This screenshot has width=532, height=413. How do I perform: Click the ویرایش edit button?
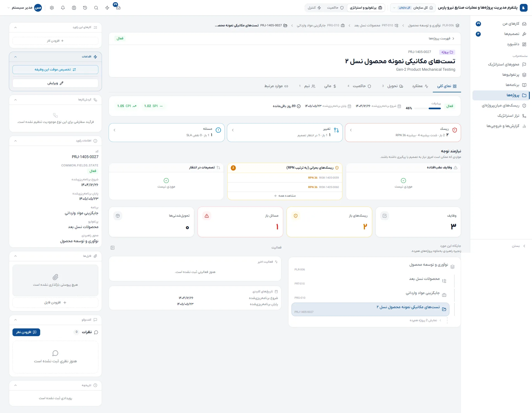55,83
